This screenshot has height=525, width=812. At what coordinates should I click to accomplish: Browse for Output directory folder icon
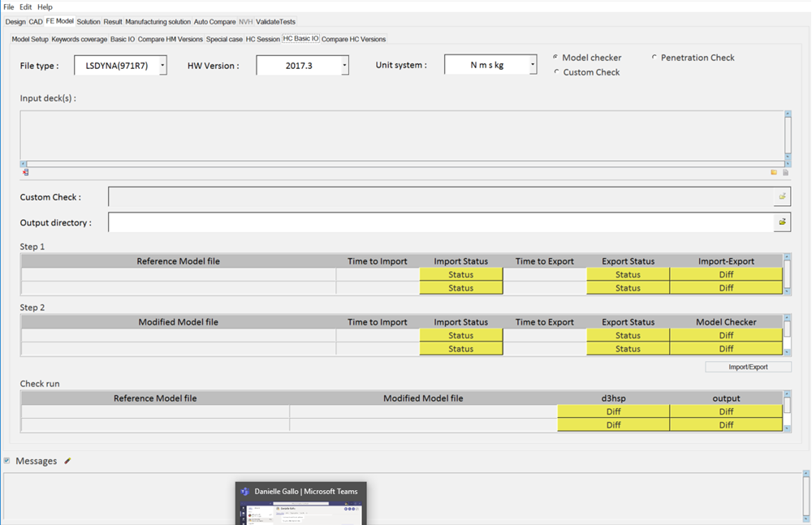(x=782, y=222)
